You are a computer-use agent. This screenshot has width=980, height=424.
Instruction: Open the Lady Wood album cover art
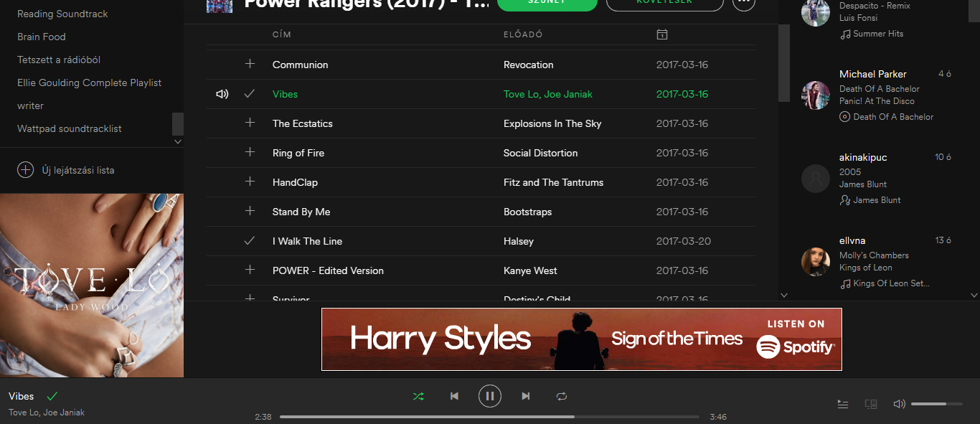click(92, 286)
